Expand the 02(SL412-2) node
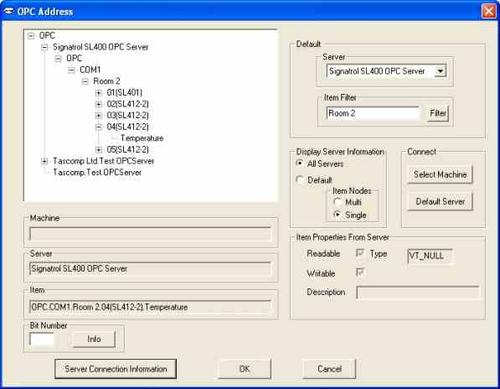 point(99,104)
